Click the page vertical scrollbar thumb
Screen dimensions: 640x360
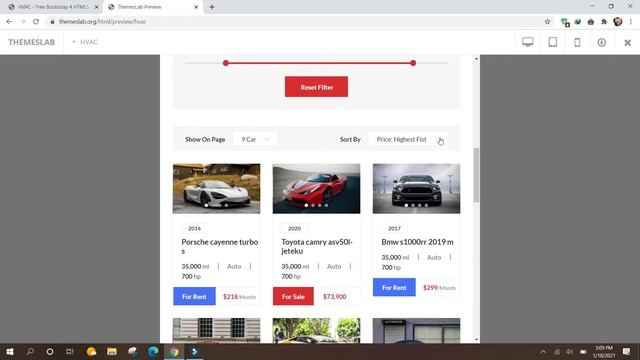(x=476, y=175)
